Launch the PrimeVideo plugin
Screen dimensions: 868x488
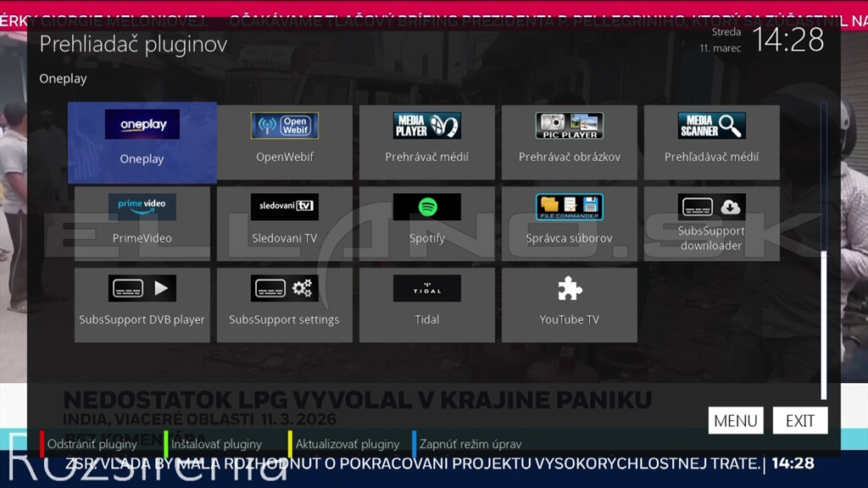pyautogui.click(x=142, y=222)
